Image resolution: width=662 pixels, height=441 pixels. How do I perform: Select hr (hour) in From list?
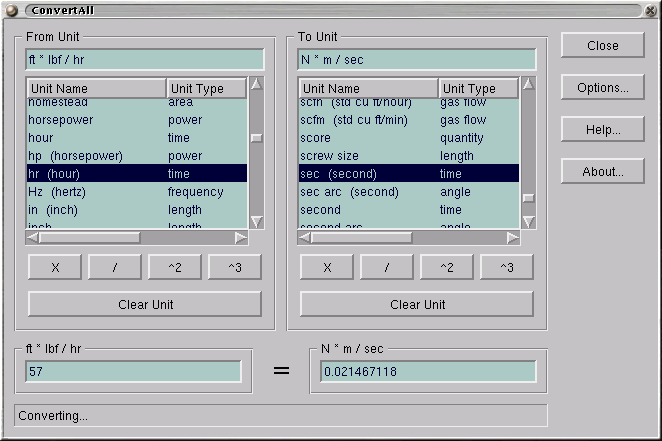[x=137, y=173]
